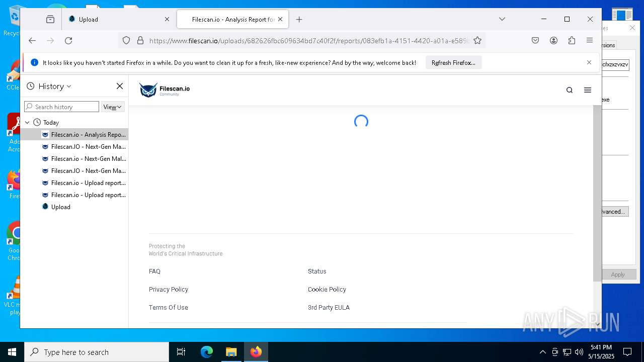The image size is (644, 362).
Task: Select the Filescan.io - Analysis Repo... history entry
Action: point(74,135)
